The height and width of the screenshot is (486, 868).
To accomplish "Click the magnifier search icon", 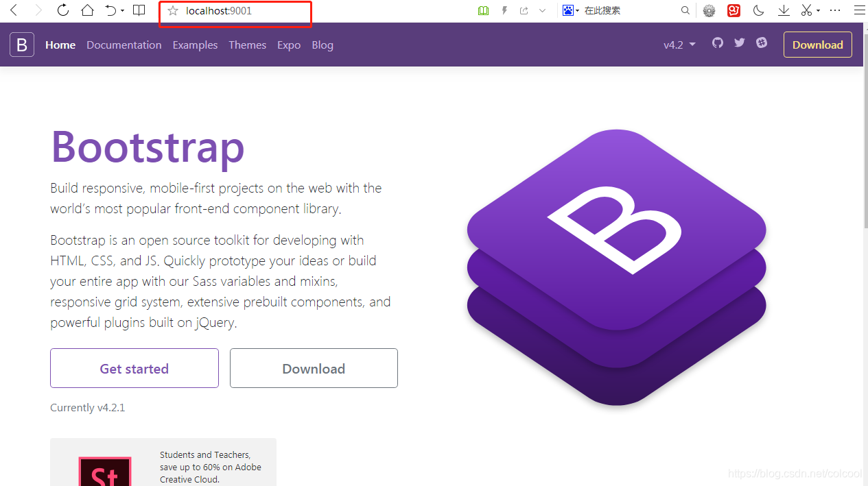I will (685, 11).
